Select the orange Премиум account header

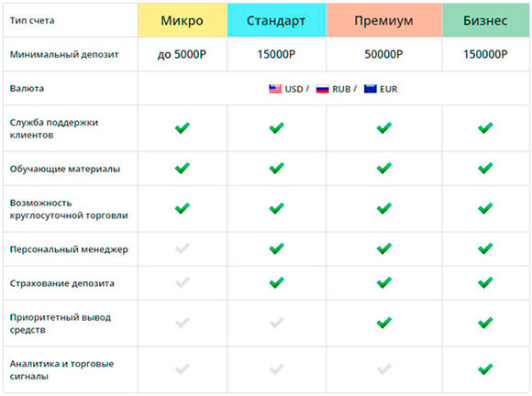click(x=384, y=20)
